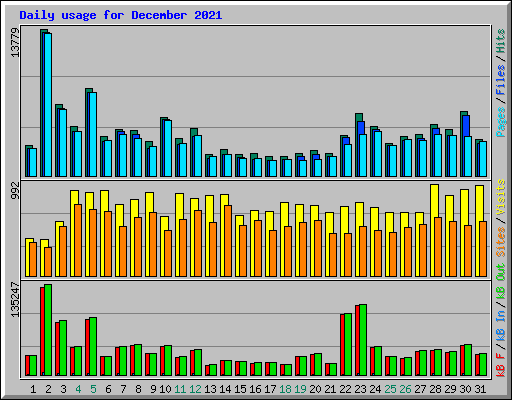Click the 135247 kB axis value
Screen dimensions: 512x400
15,299
